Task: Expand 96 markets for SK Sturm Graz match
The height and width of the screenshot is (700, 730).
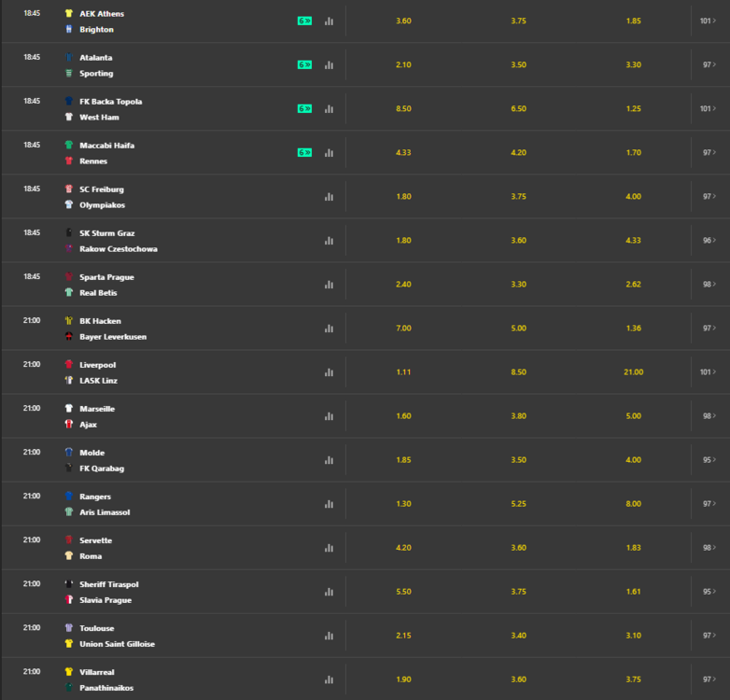Action: pos(709,240)
